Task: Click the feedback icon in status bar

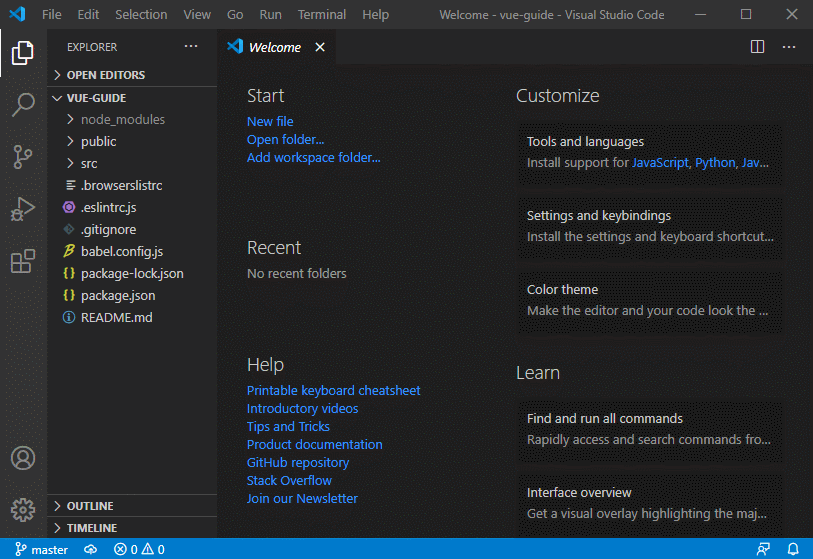Action: (763, 549)
